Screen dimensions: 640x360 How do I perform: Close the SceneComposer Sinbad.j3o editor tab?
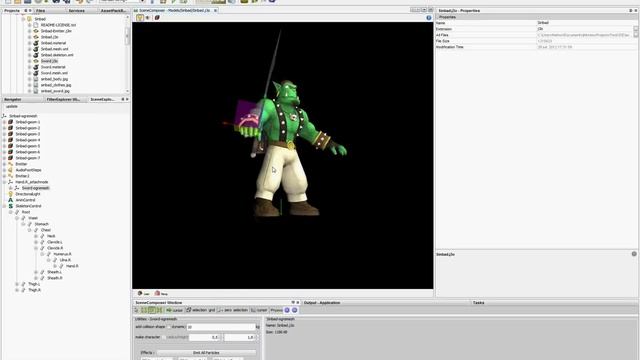[215, 11]
